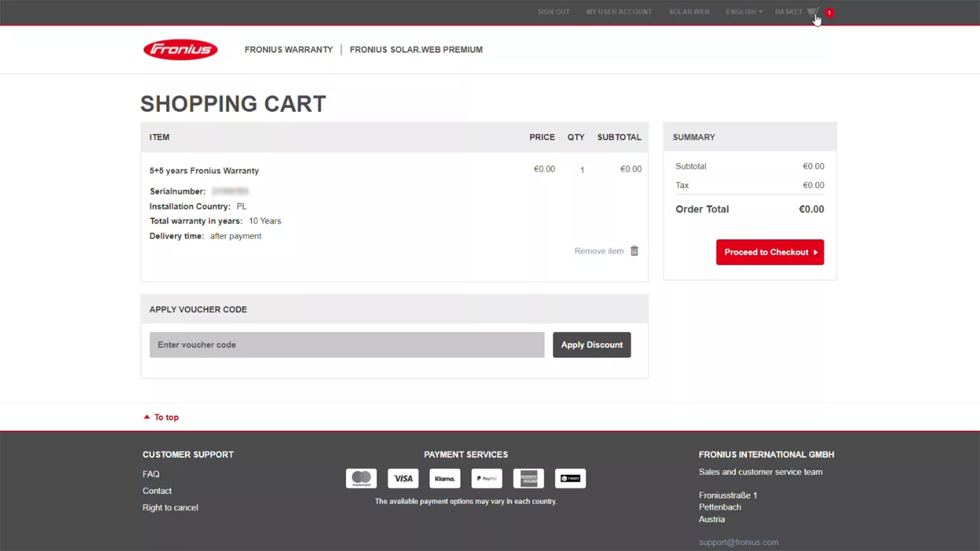Click the Installation Country value PL
Image resolution: width=980 pixels, height=551 pixels.
pos(241,206)
